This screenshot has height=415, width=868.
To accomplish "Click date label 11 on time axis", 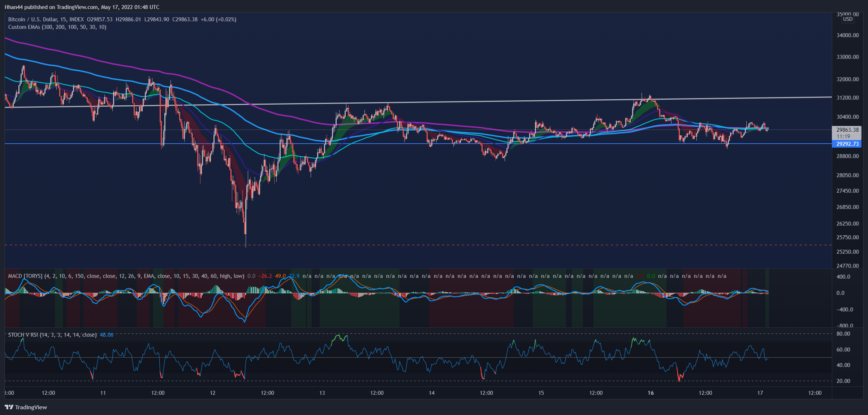I will (x=103, y=393).
